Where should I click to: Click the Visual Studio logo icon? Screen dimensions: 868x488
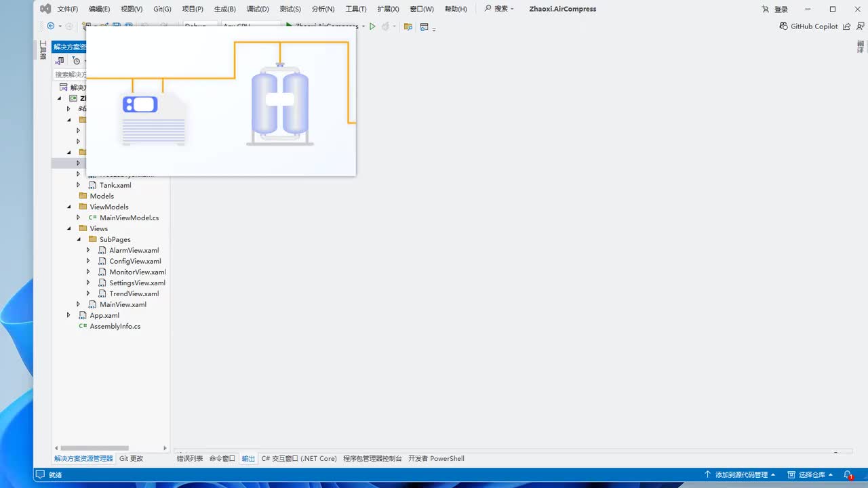pyautogui.click(x=45, y=9)
